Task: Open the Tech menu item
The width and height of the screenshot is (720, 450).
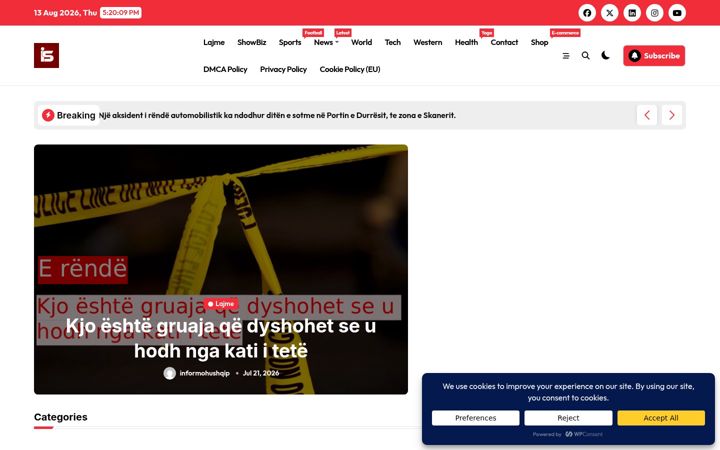Action: (393, 42)
